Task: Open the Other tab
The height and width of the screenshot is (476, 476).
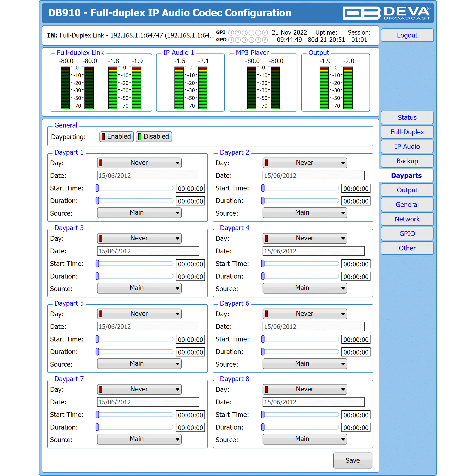Action: pyautogui.click(x=407, y=248)
